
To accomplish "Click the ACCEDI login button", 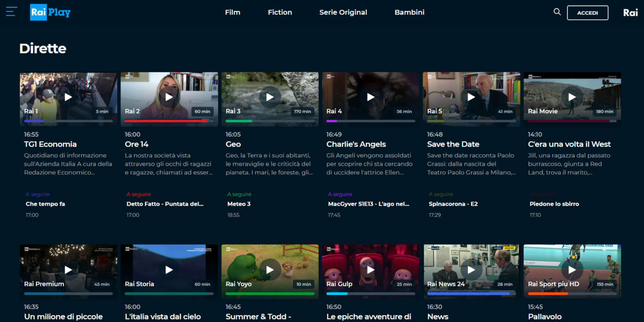I will [x=587, y=13].
